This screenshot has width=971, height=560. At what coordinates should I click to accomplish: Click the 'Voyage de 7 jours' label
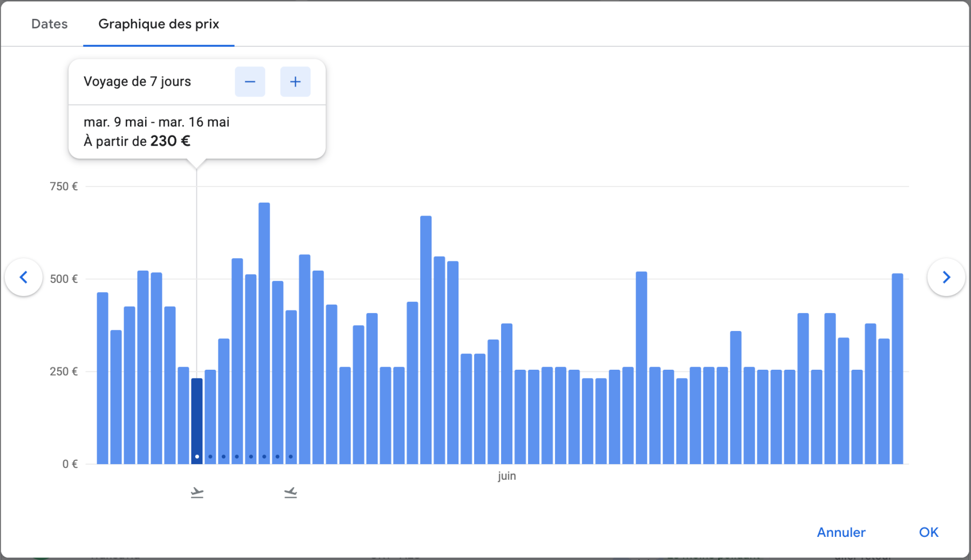(137, 82)
